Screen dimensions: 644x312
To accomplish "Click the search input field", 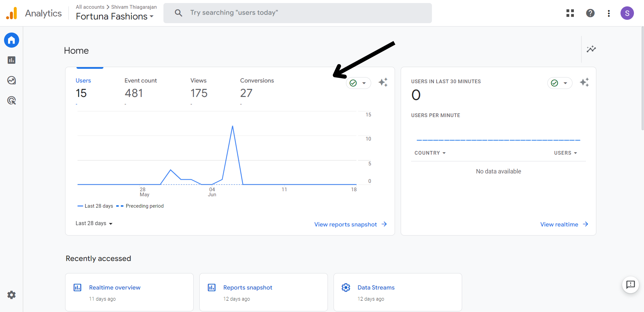I will pyautogui.click(x=298, y=13).
